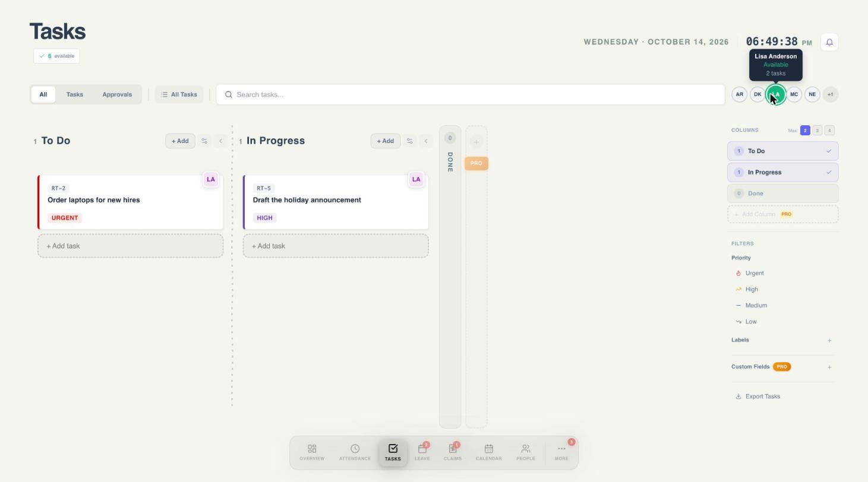Show the +1 more users avatar
The height and width of the screenshot is (482, 868).
831,94
